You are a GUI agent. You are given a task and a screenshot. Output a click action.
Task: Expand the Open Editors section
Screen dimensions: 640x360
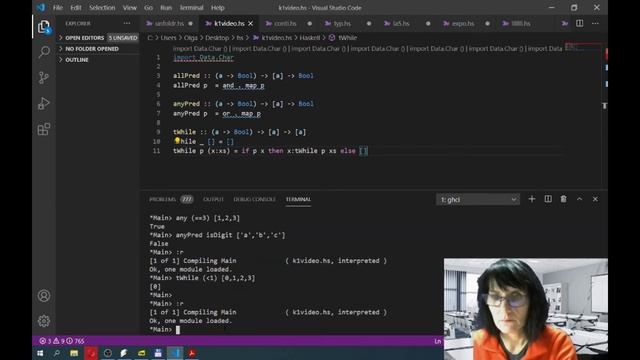[98, 38]
